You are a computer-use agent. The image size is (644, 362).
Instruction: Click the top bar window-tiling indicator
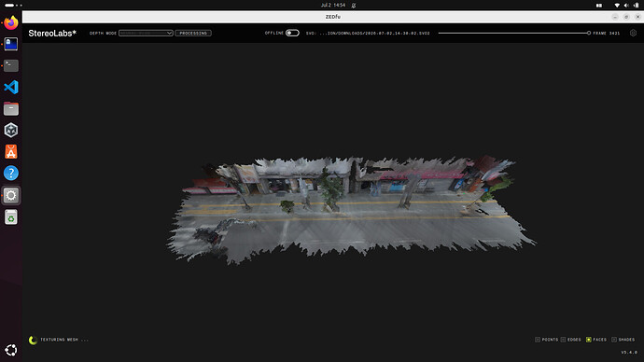599,6
